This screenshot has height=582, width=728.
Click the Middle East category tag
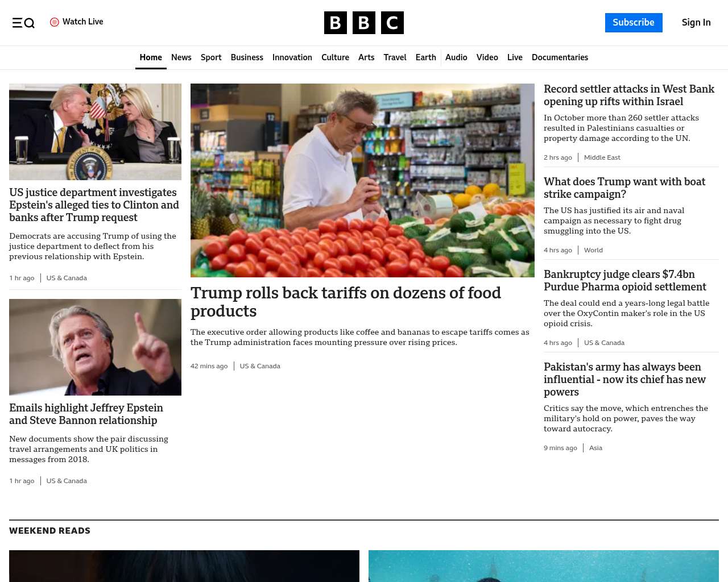coord(602,157)
